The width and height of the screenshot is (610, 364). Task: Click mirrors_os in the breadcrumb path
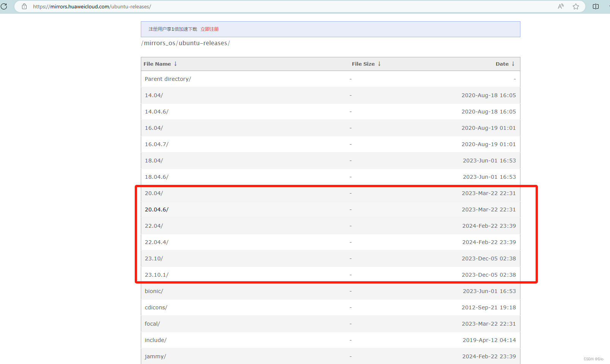[x=159, y=43]
